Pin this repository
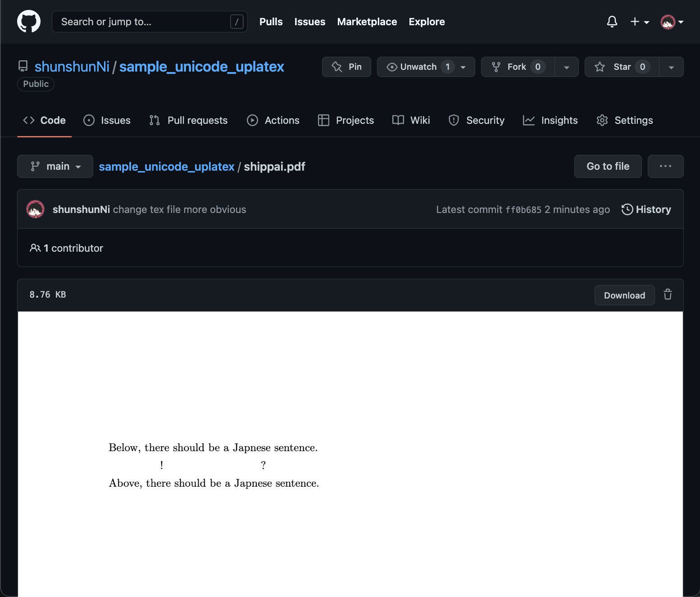700x597 pixels. pos(346,67)
